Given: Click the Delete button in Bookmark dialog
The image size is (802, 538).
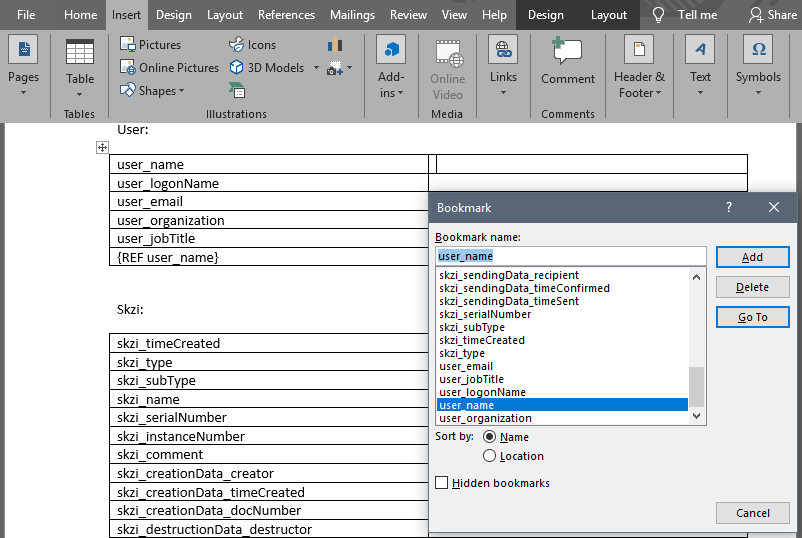Looking at the screenshot, I should tap(752, 287).
